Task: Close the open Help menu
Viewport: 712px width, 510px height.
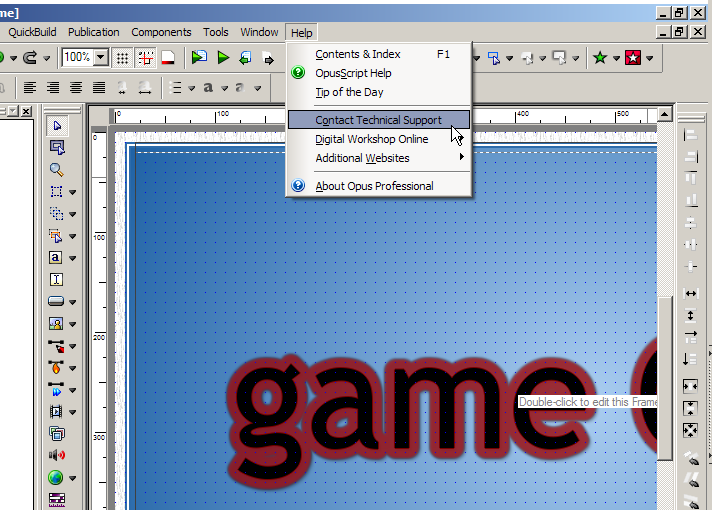Action: point(302,33)
